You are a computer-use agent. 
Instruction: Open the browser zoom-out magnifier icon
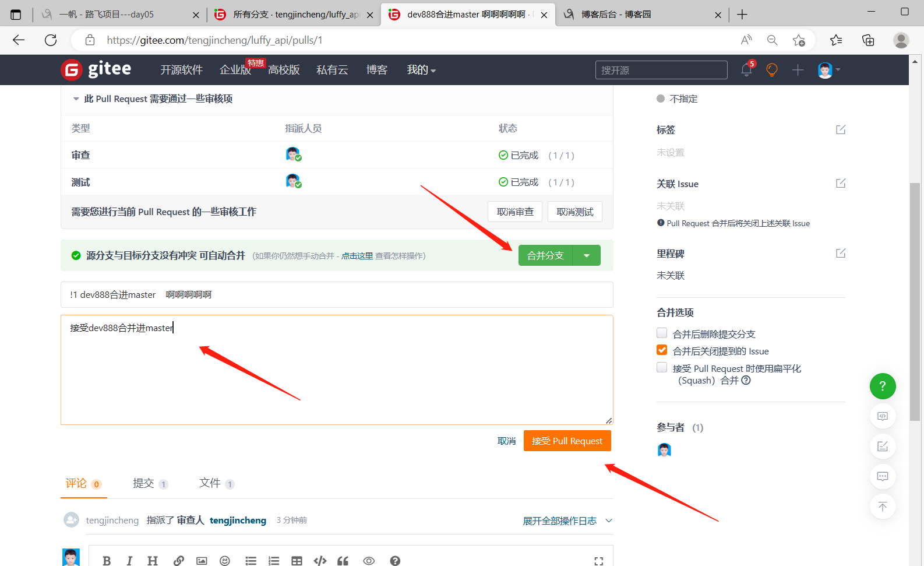click(773, 40)
